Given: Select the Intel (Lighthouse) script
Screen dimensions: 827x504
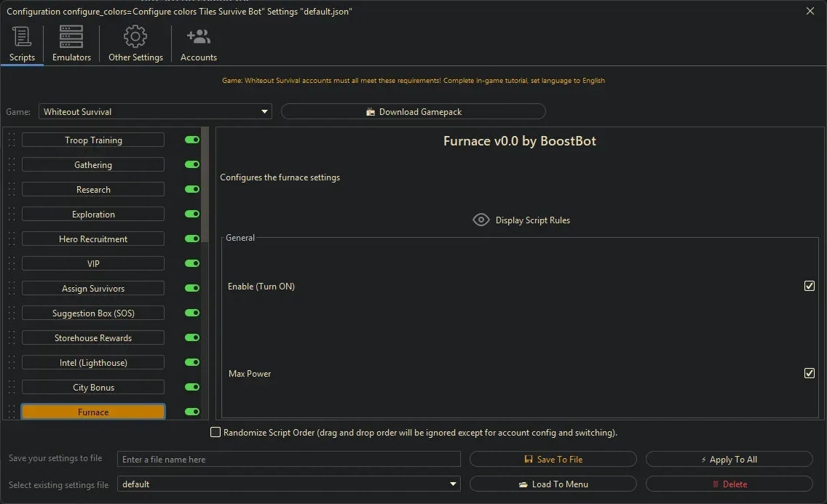Looking at the screenshot, I should pos(93,363).
